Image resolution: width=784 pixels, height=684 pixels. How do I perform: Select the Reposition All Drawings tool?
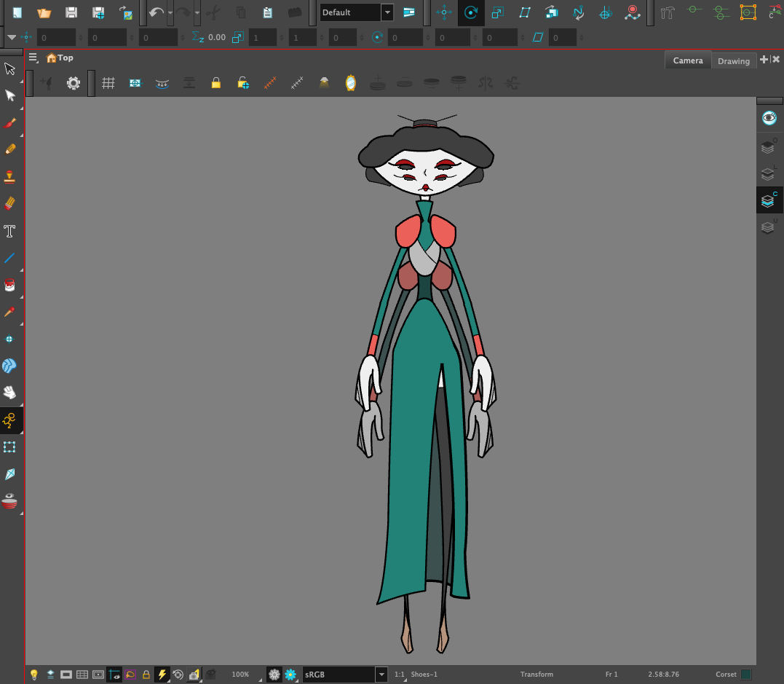606,12
